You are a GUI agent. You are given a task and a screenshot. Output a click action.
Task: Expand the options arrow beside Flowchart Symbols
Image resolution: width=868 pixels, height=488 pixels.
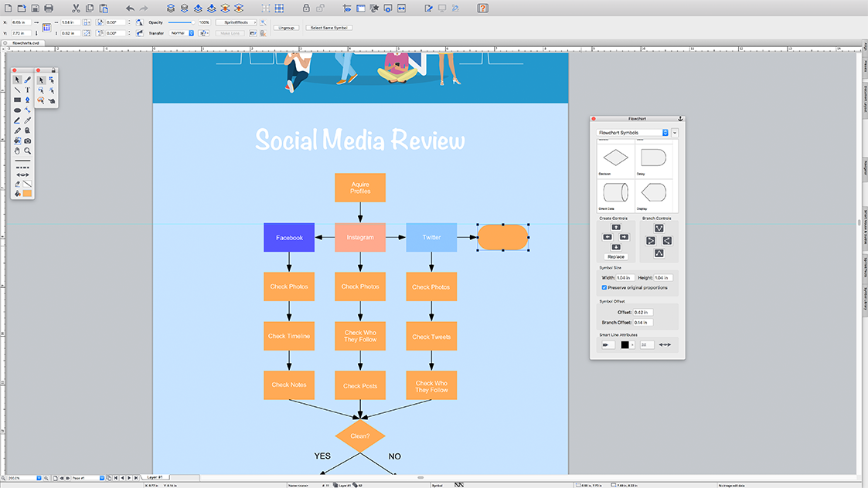point(675,133)
